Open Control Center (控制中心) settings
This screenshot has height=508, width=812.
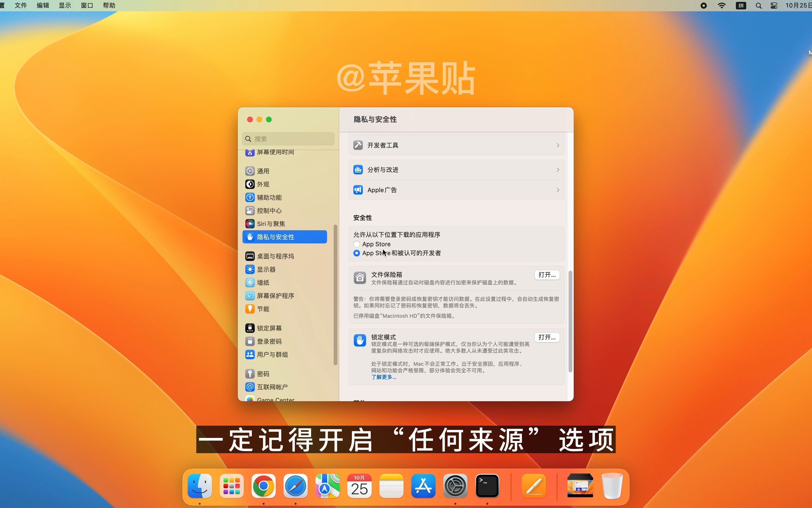coord(263,211)
